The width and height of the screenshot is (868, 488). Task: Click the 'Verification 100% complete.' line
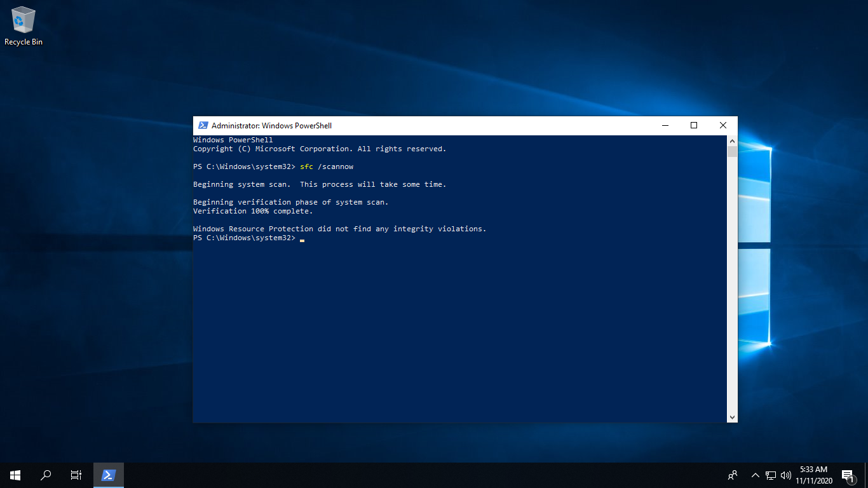pyautogui.click(x=253, y=211)
